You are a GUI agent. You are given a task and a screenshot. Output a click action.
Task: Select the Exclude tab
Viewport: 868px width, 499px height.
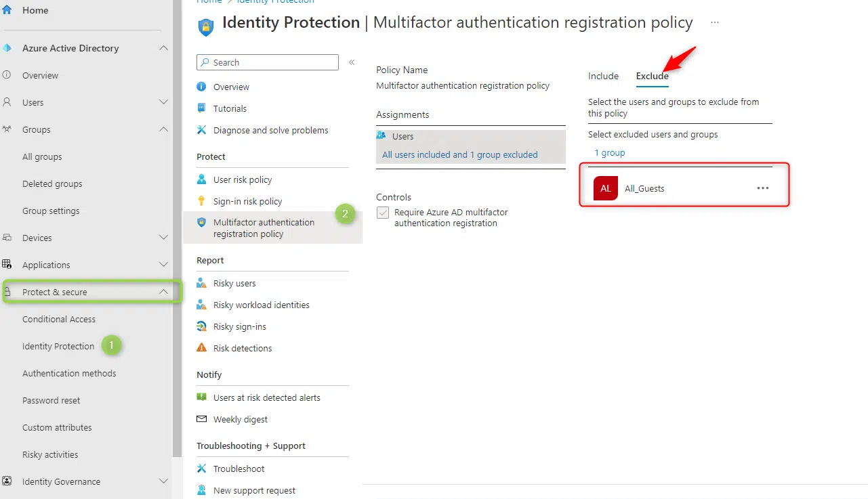coord(652,76)
